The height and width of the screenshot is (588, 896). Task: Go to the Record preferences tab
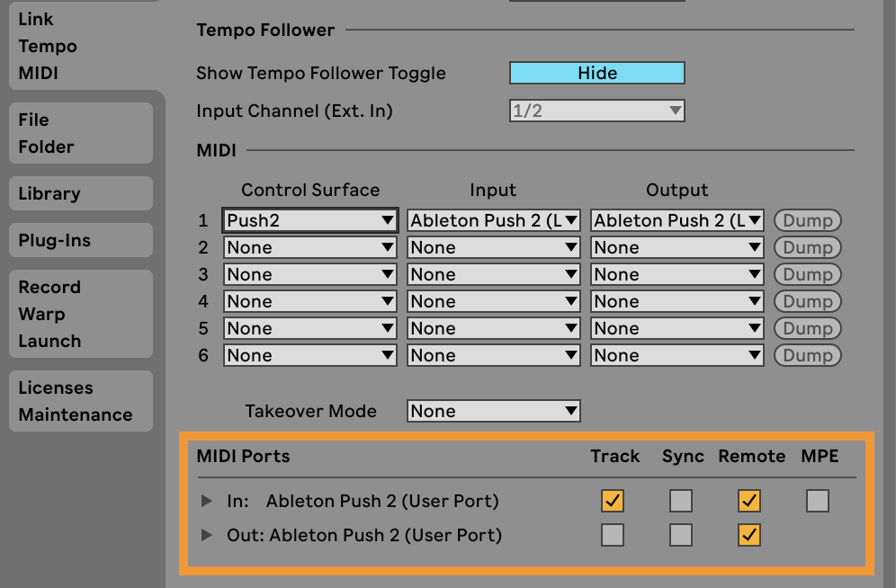[x=49, y=287]
